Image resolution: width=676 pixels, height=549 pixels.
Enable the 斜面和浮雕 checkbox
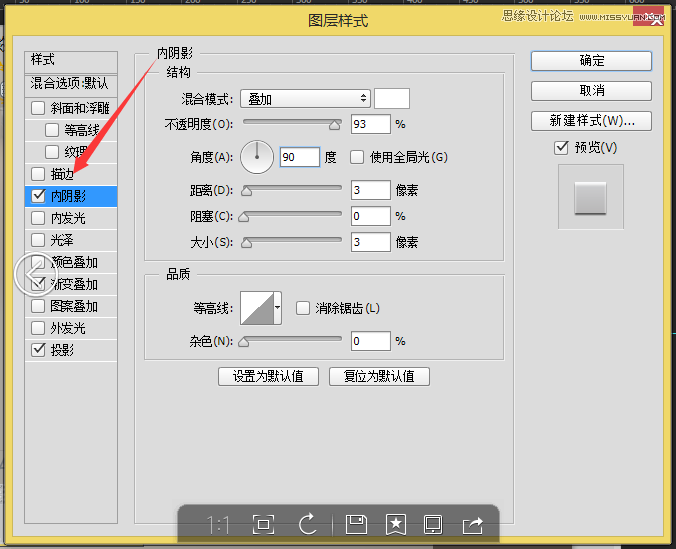pyautogui.click(x=38, y=108)
